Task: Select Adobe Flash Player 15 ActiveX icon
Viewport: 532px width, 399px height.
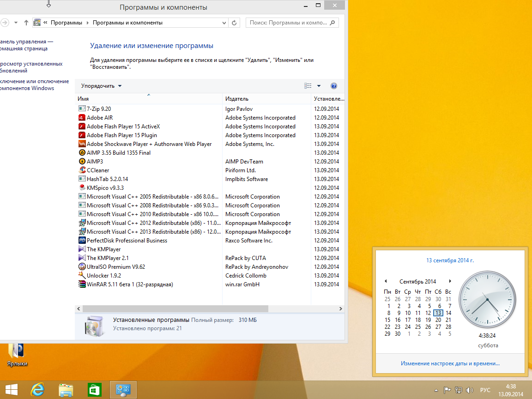Action: [82, 126]
